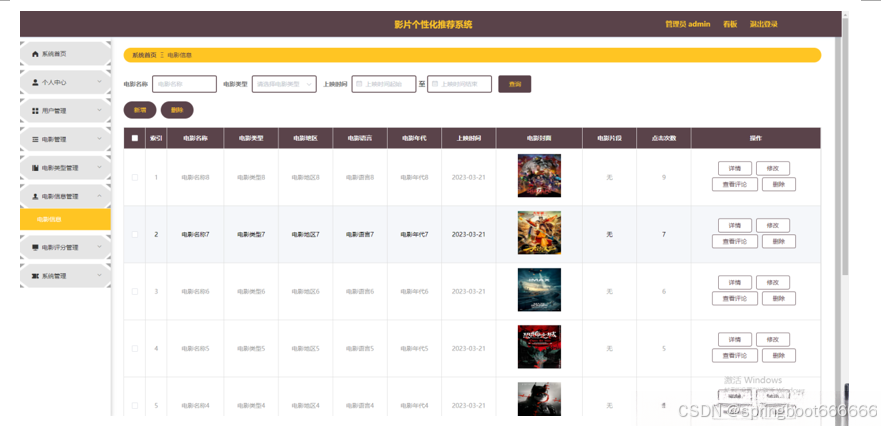
Task: Click the calendar icon in 上映时间结束 field
Action: tap(435, 84)
